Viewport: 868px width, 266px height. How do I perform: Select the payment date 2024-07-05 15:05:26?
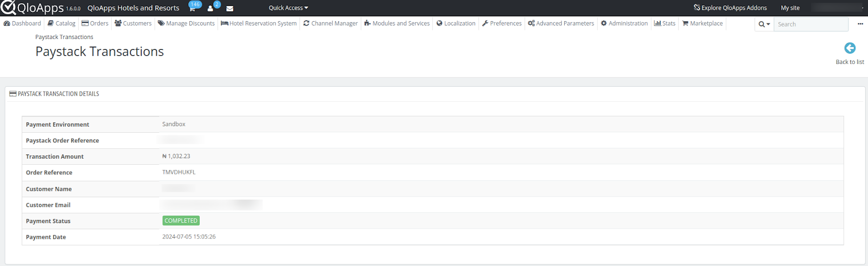(x=189, y=237)
